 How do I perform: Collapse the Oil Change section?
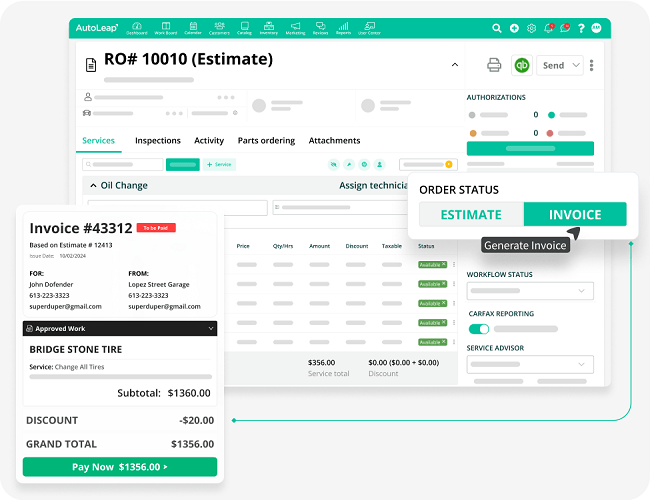click(x=93, y=185)
